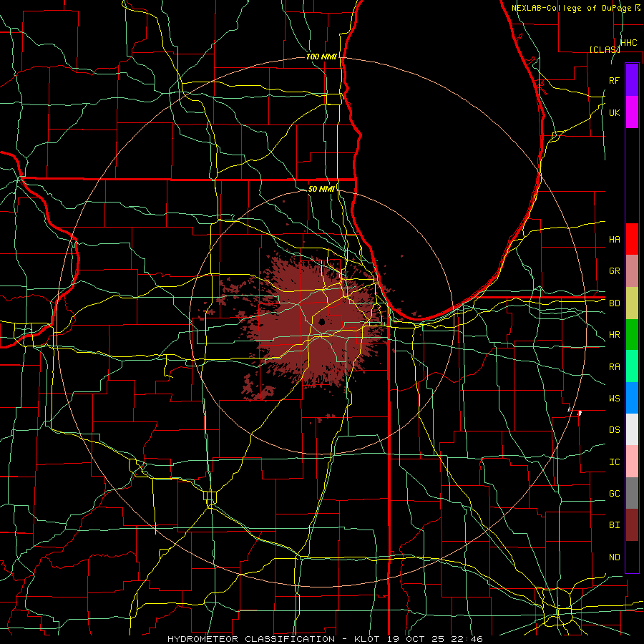This screenshot has height=644, width=644.
Task: Click the BD yellow legend swatch
Action: point(632,303)
